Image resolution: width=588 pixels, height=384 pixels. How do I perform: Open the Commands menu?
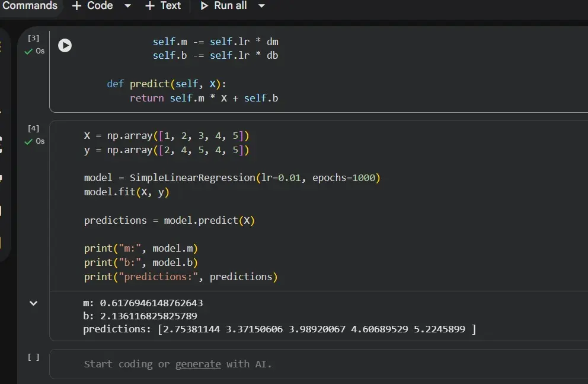point(29,5)
